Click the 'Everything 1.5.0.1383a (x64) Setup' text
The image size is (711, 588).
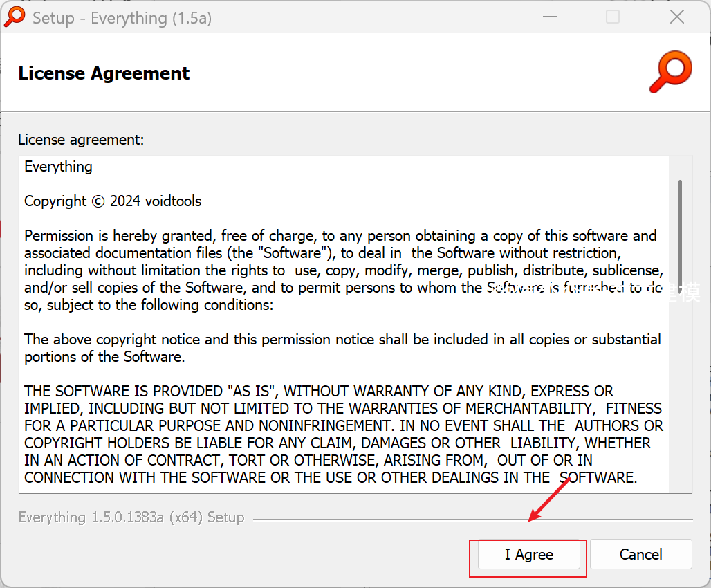tap(131, 517)
